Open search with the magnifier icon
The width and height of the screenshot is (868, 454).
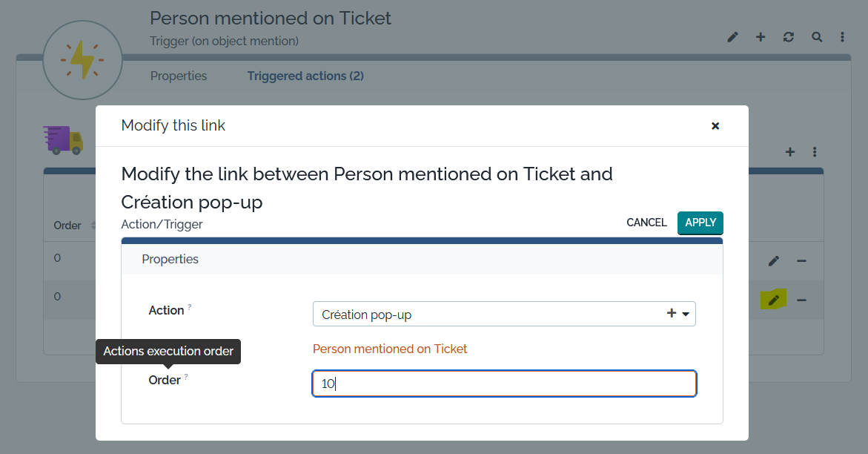tap(817, 37)
